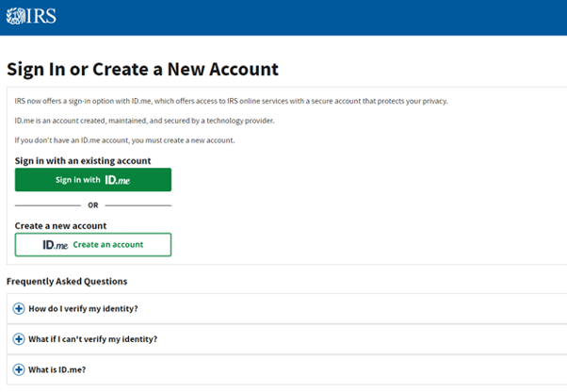The width and height of the screenshot is (567, 392).
Task: Expand the 'What is ID.me?' question
Action: 57,369
